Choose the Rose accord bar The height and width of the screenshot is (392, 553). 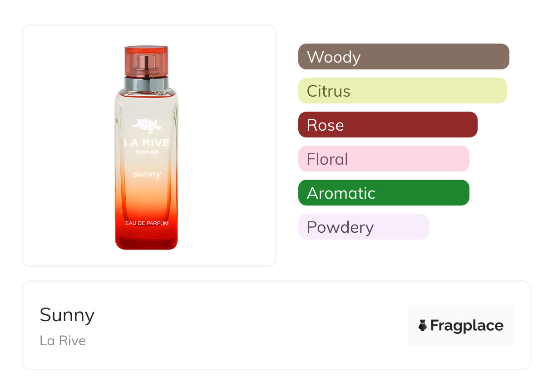tap(388, 125)
